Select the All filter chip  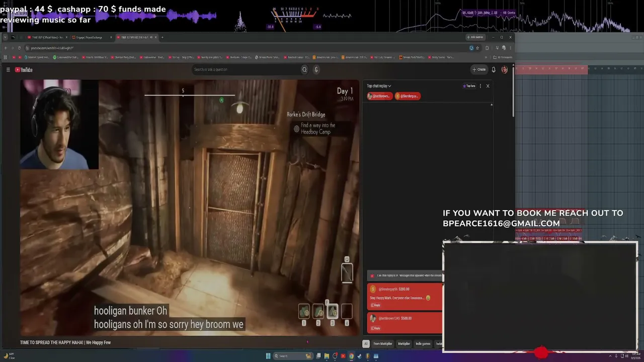click(x=366, y=344)
